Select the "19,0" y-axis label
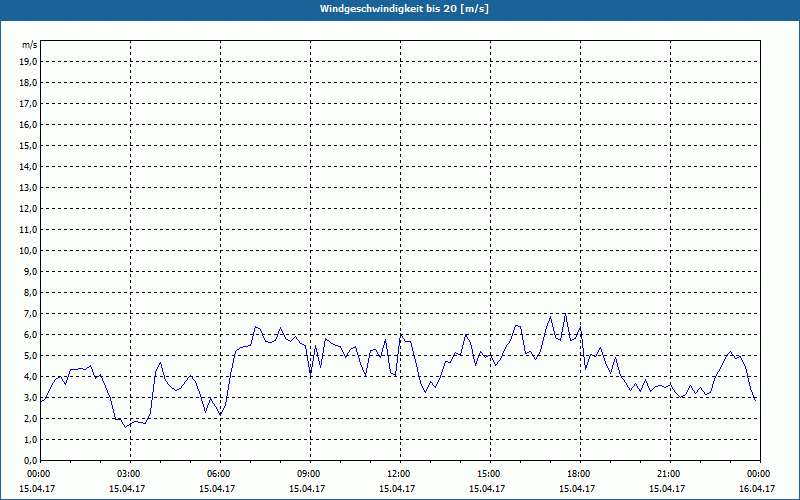 29,62
